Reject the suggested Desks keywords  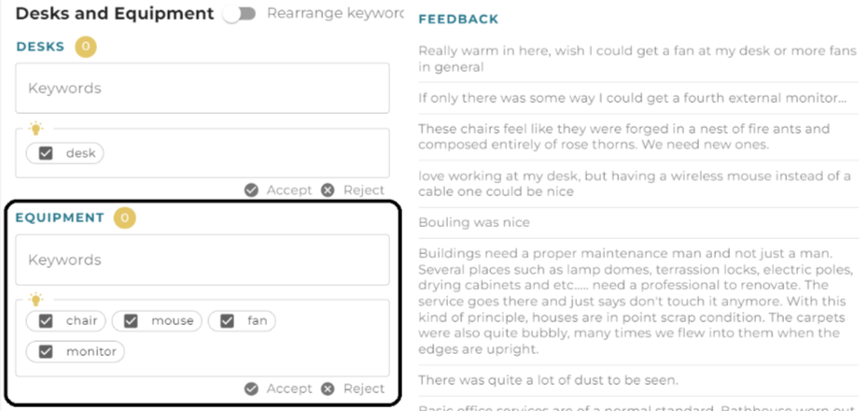353,190
